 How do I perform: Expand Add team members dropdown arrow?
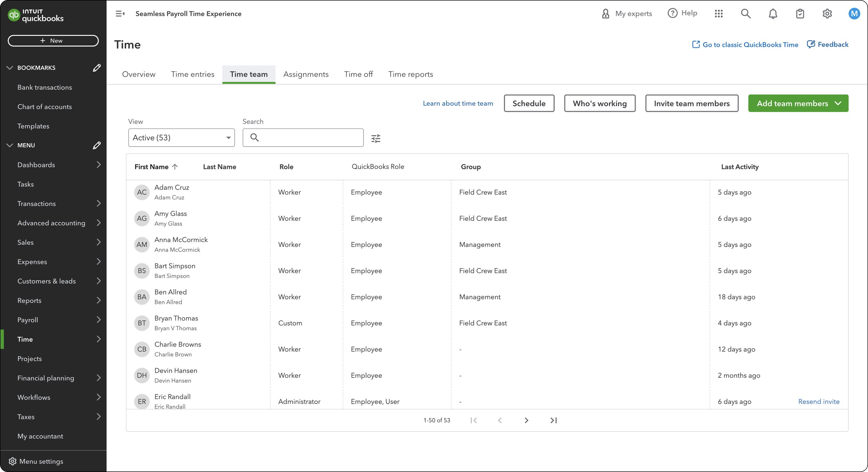[x=838, y=103]
